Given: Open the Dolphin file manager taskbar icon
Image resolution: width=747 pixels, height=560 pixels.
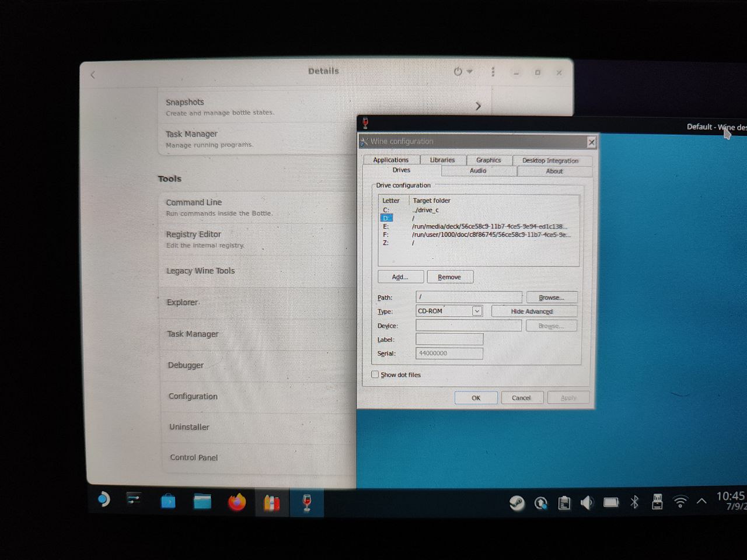Looking at the screenshot, I should point(203,501).
